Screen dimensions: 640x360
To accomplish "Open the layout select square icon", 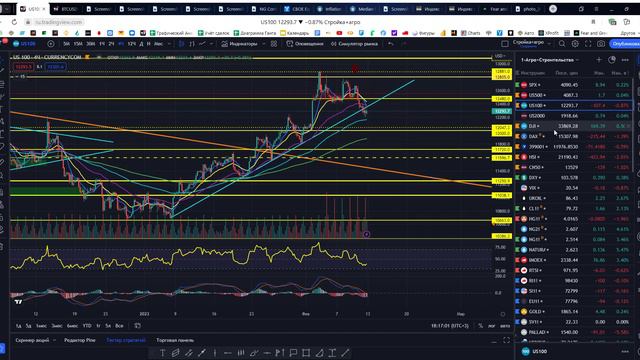I will point(505,44).
